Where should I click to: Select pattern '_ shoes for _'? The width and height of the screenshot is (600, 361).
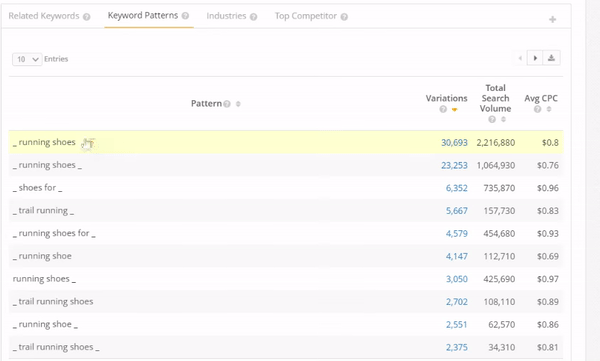coord(38,188)
